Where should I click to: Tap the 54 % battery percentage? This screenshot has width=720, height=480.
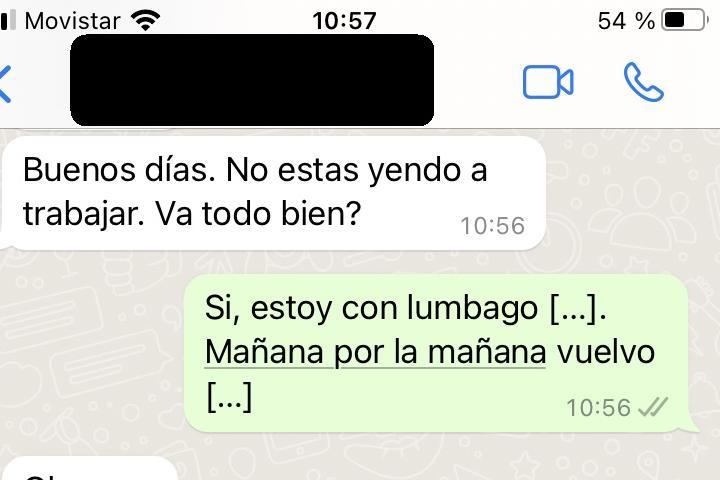[x=626, y=21]
